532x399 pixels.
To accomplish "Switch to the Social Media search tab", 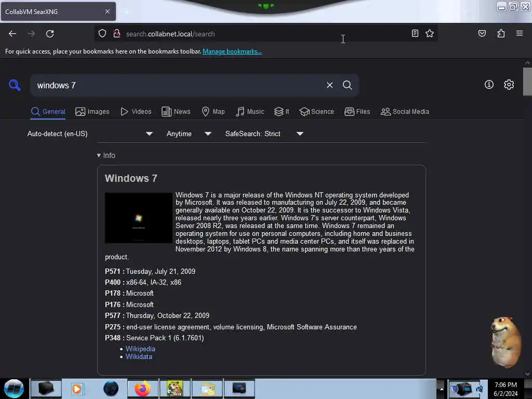I will 404,112.
